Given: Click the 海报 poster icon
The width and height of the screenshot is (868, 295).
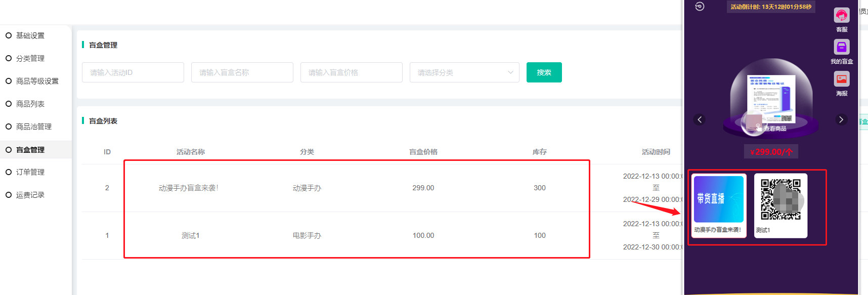Looking at the screenshot, I should [841, 79].
